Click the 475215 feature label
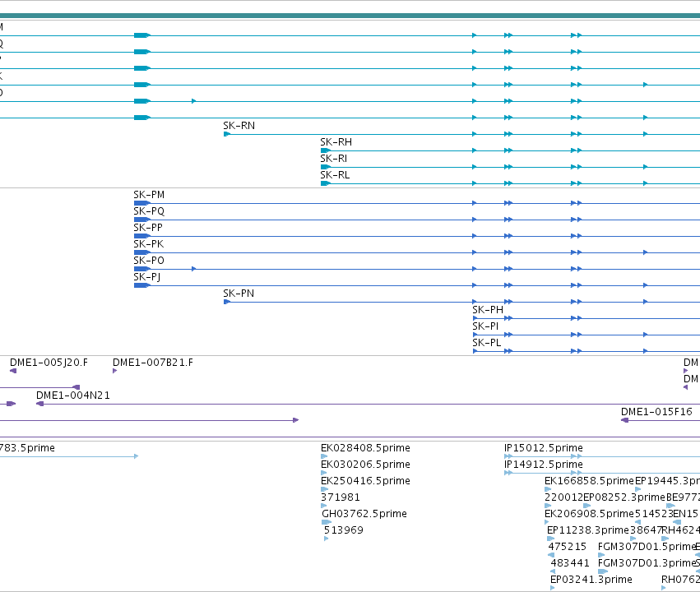 pyautogui.click(x=567, y=547)
